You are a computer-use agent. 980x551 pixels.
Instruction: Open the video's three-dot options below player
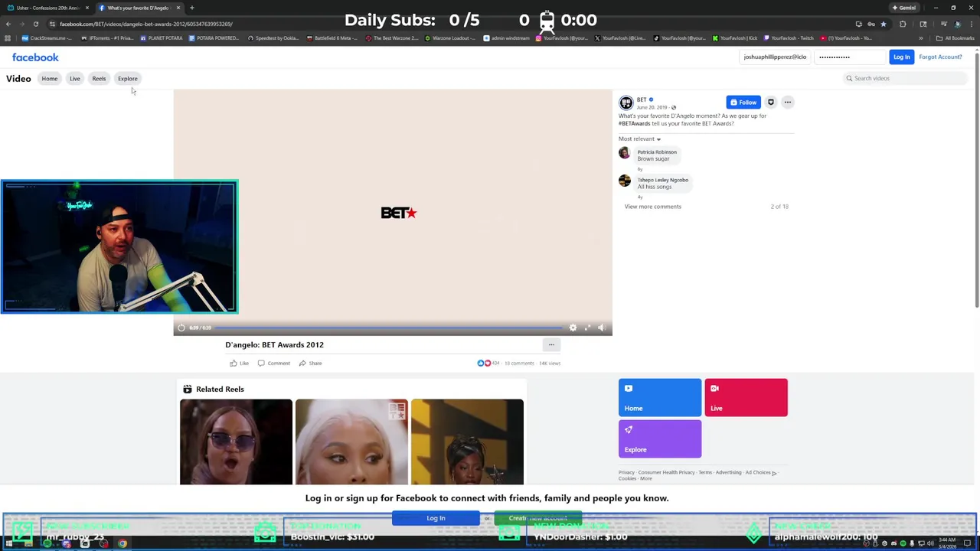coord(551,345)
